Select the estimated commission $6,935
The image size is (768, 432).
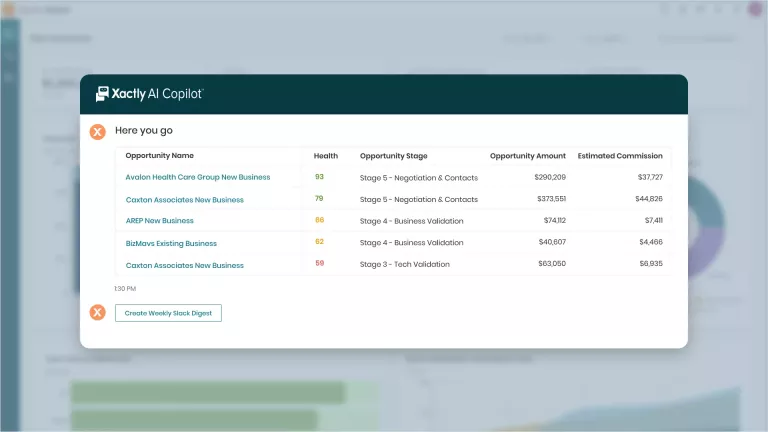point(651,263)
